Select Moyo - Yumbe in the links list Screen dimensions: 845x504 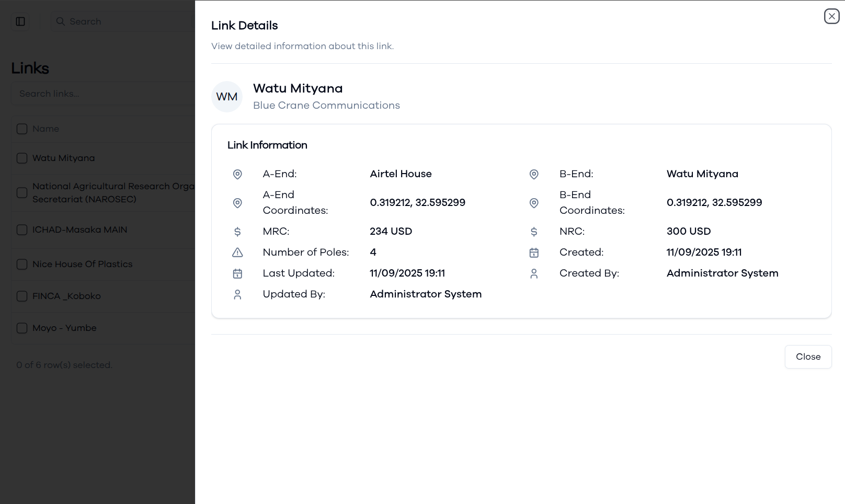64,328
